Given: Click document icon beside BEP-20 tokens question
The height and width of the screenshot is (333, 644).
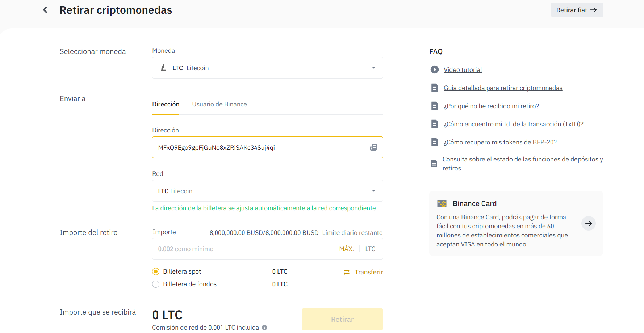Looking at the screenshot, I should click(x=435, y=142).
